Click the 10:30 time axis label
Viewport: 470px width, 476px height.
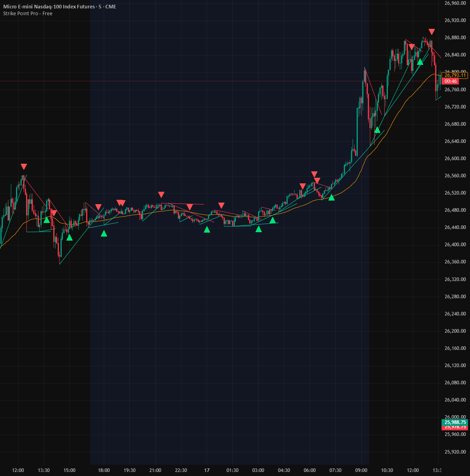387,470
